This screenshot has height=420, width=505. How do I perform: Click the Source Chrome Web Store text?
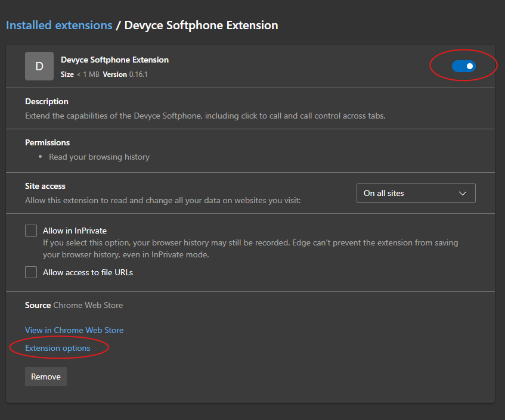(x=74, y=305)
